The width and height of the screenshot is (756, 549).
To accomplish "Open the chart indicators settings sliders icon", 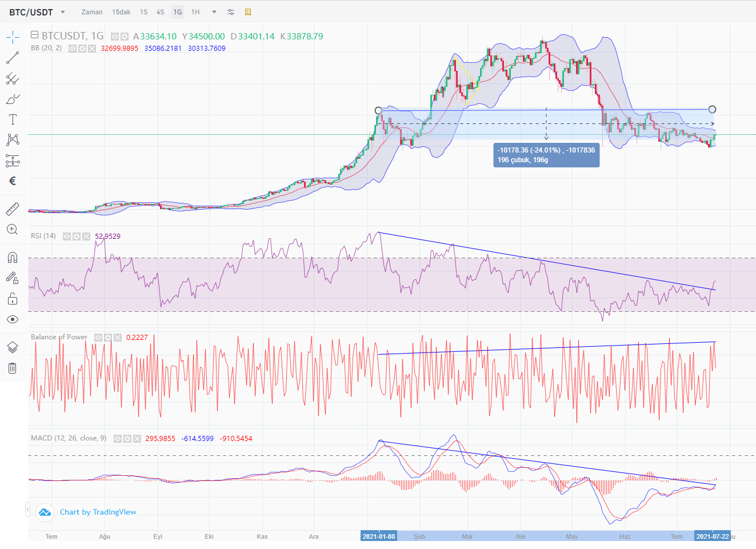I will tap(231, 12).
